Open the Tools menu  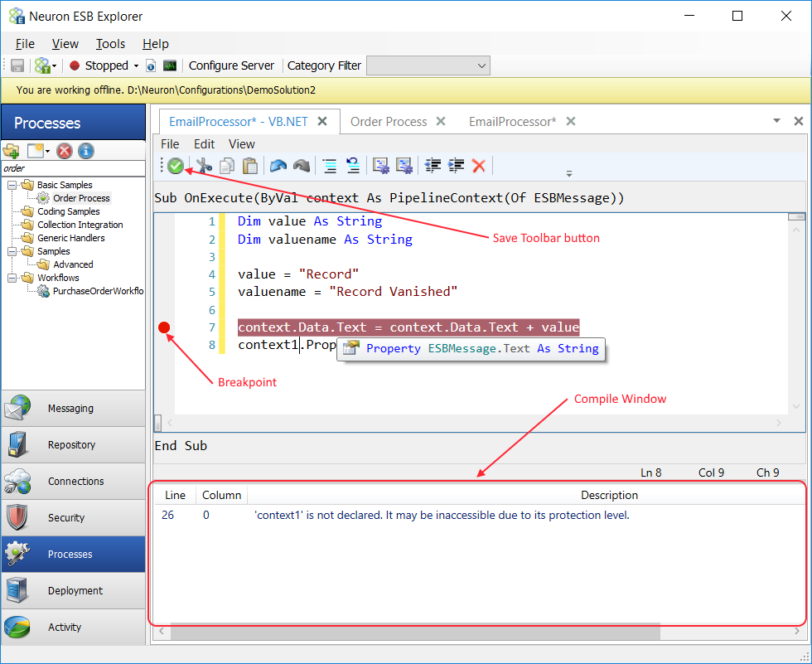point(110,44)
